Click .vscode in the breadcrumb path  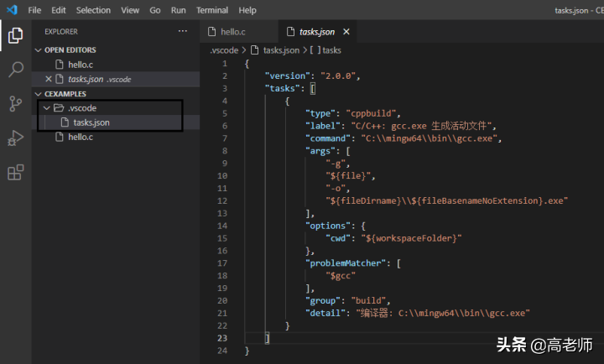point(224,50)
